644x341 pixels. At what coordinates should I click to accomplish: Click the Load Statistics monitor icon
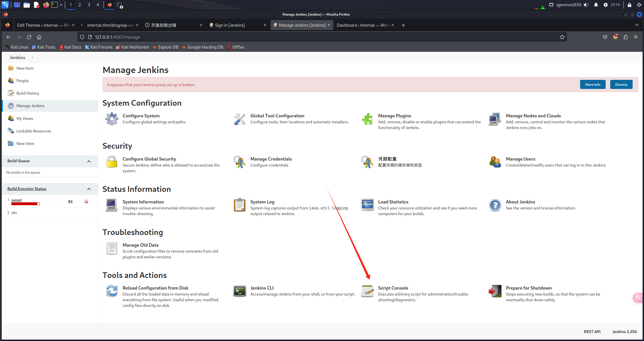pos(367,205)
